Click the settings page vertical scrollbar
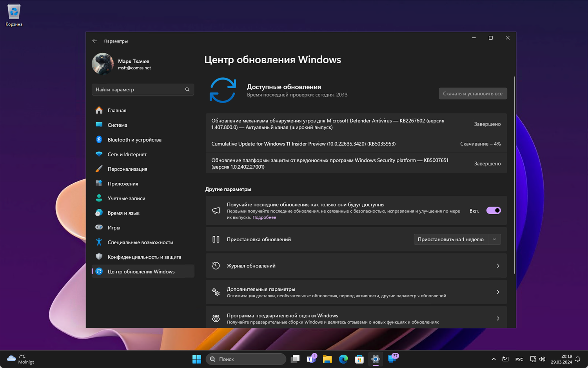588x368 pixels. pyautogui.click(x=514, y=175)
